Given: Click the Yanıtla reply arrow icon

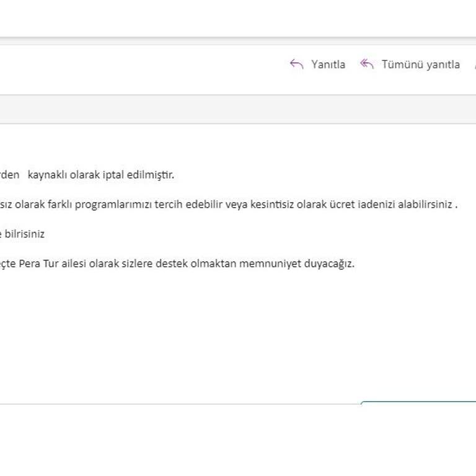Looking at the screenshot, I should (297, 64).
